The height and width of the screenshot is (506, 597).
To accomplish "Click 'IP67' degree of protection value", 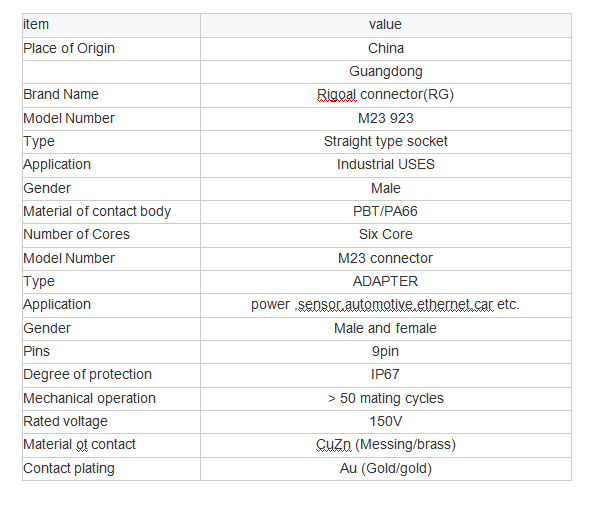I will tap(385, 375).
